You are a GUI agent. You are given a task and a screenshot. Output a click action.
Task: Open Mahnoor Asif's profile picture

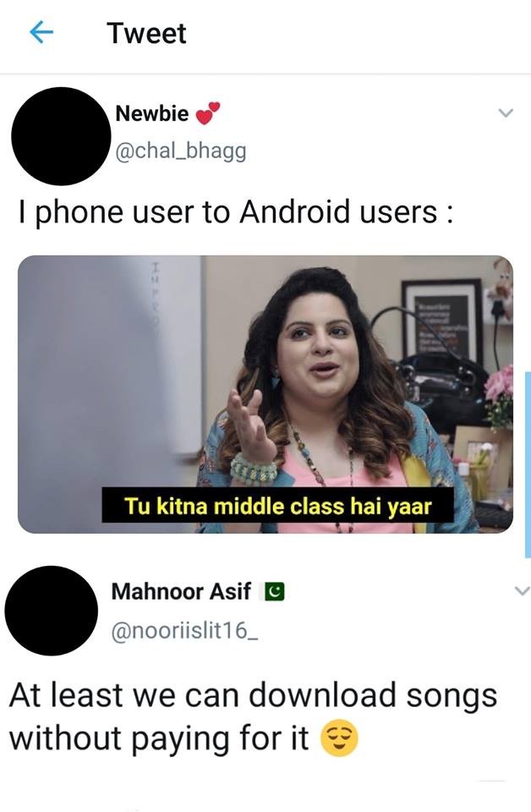(52, 611)
